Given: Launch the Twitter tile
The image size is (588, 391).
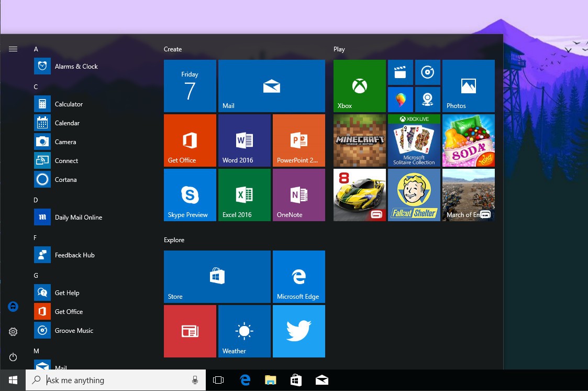Looking at the screenshot, I should [x=298, y=331].
